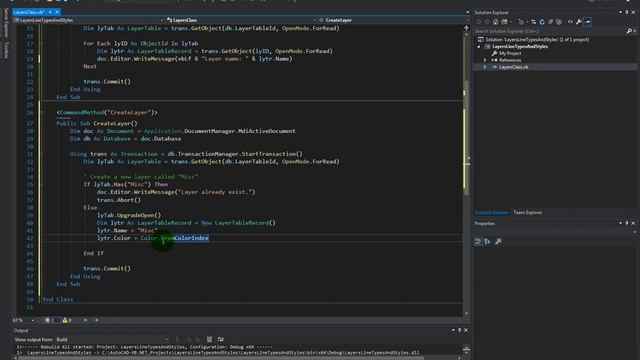
Task: Click search magnifier in Solution Explorer
Action: [629, 31]
